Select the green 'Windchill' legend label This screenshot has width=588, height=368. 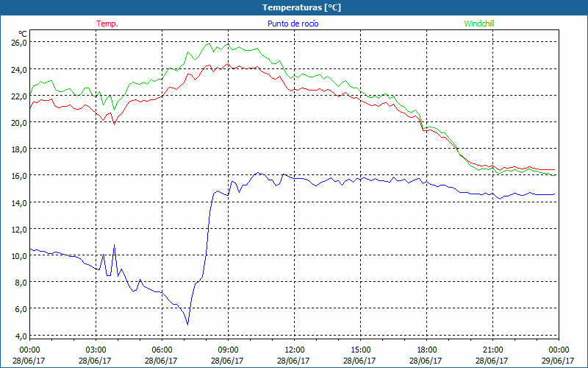tap(479, 24)
